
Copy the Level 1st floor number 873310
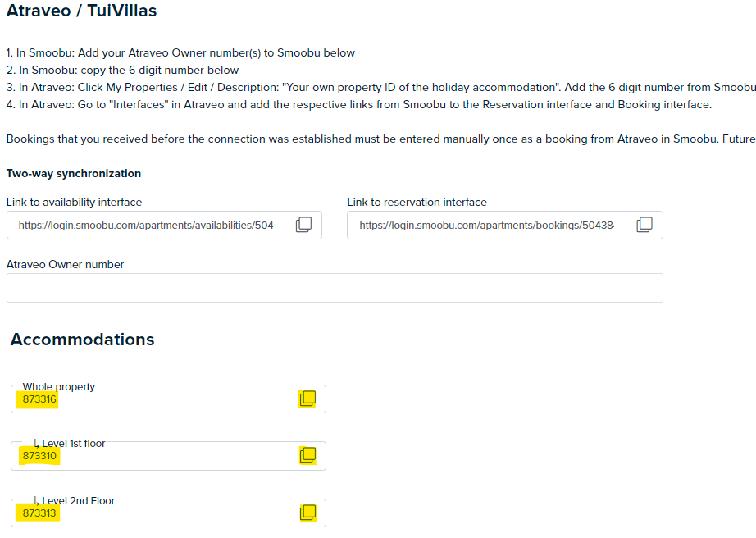pyautogui.click(x=307, y=455)
